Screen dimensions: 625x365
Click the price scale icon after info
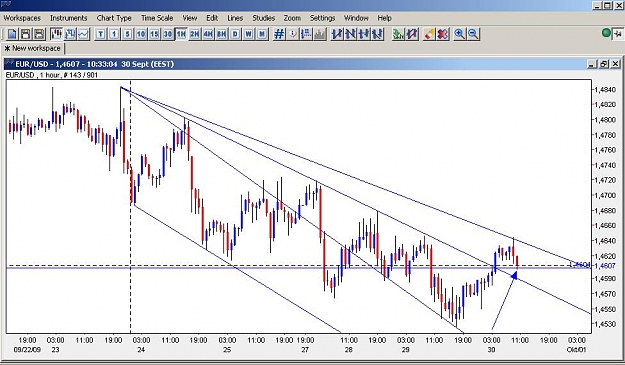tap(306, 34)
